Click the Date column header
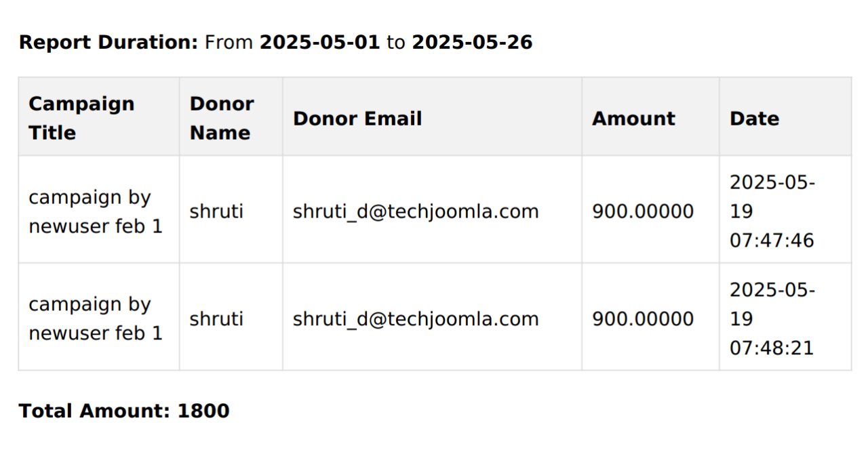Screen dimensions: 868x473 tap(754, 119)
